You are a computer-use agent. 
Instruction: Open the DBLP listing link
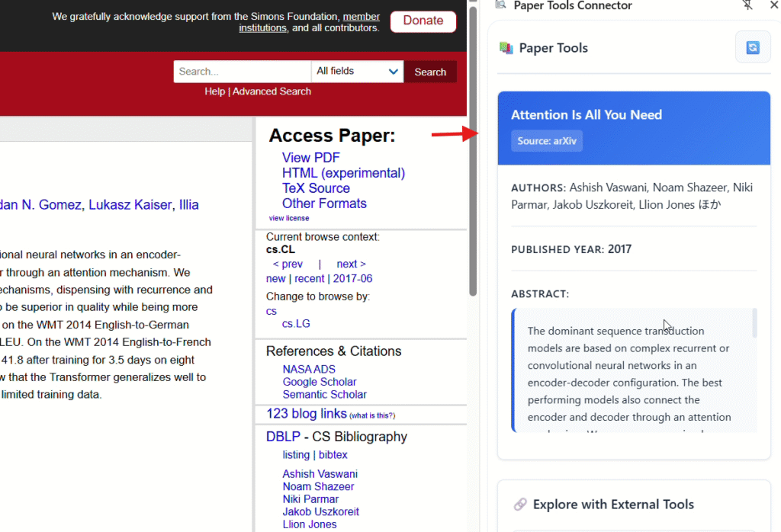(x=296, y=455)
